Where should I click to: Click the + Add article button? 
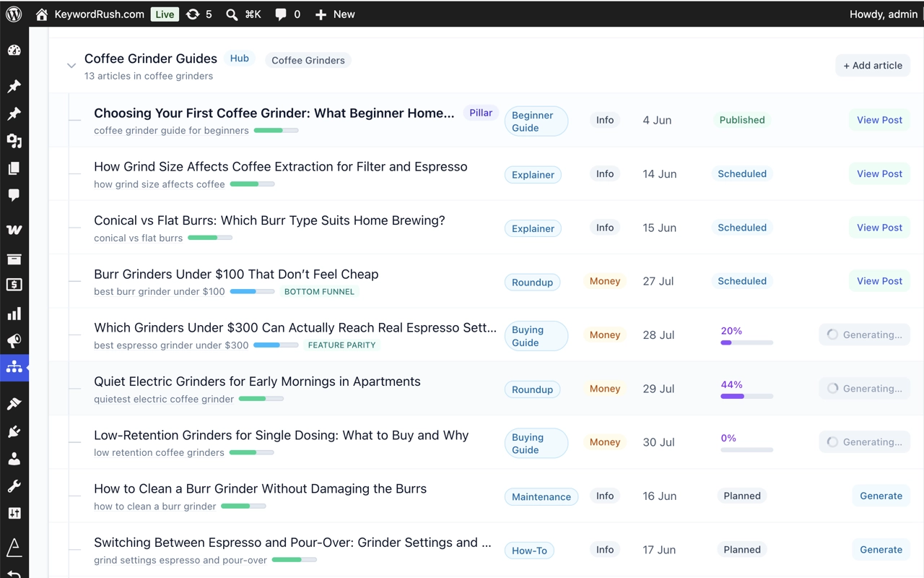873,65
